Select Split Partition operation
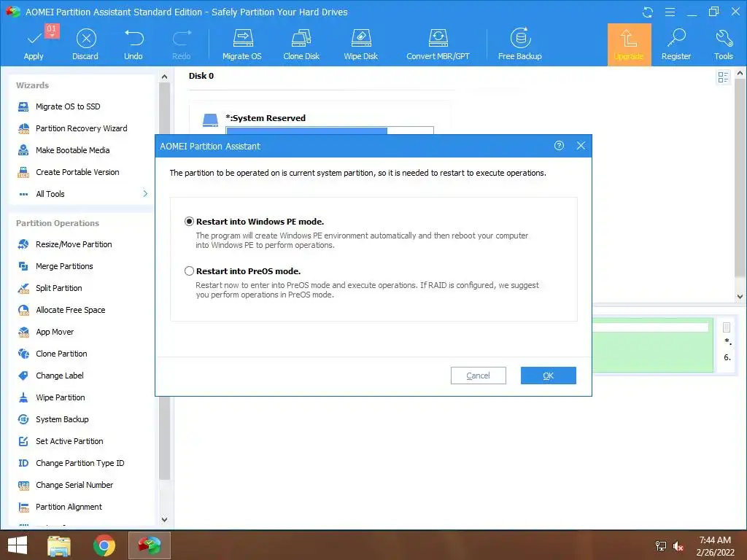 (58, 288)
